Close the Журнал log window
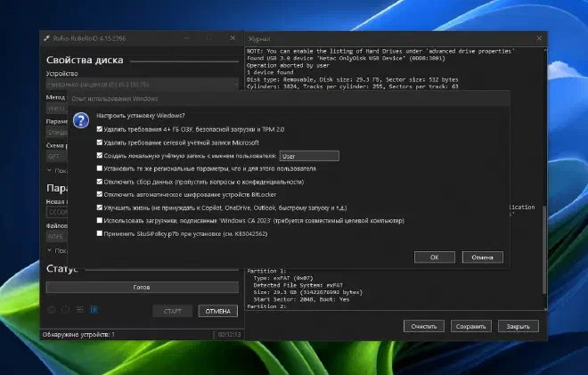Image resolution: width=588 pixels, height=375 pixels. (539, 38)
